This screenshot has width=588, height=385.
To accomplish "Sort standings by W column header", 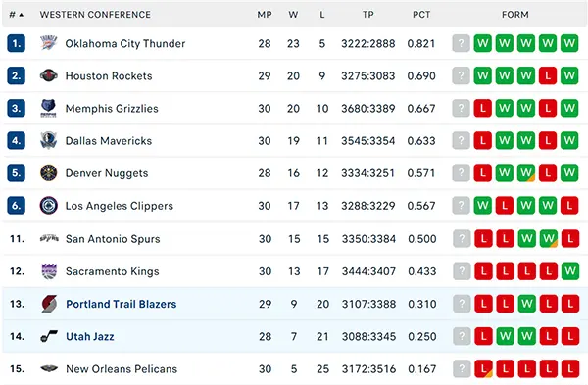I will 293,15.
